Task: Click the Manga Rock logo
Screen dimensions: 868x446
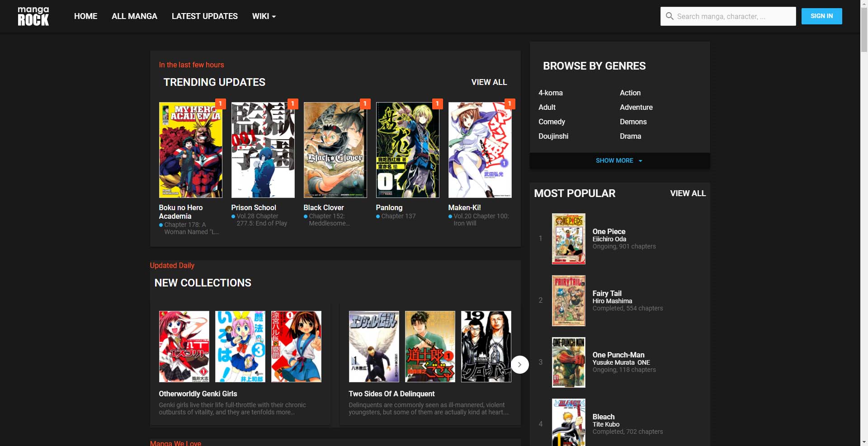Action: click(x=33, y=16)
